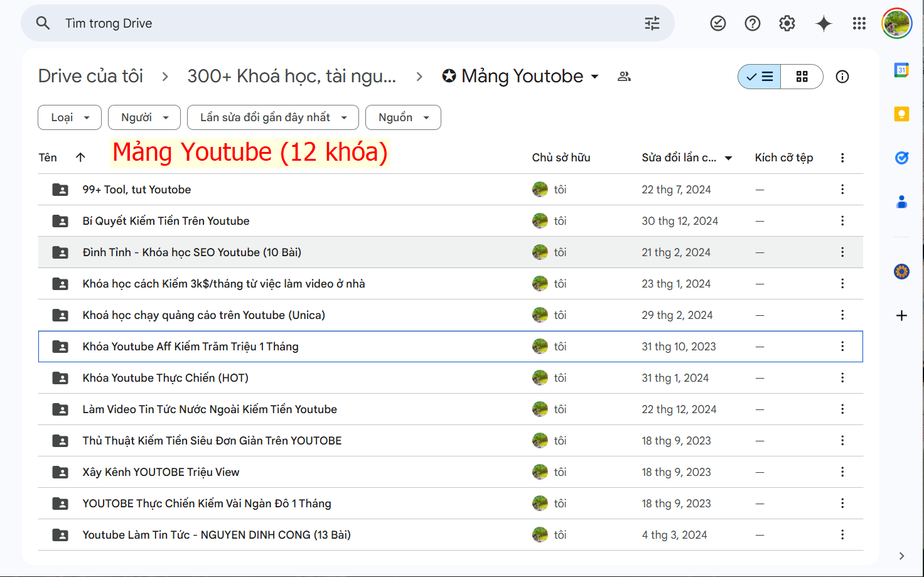
Task: Open the Loại filter dropdown
Action: [x=70, y=117]
